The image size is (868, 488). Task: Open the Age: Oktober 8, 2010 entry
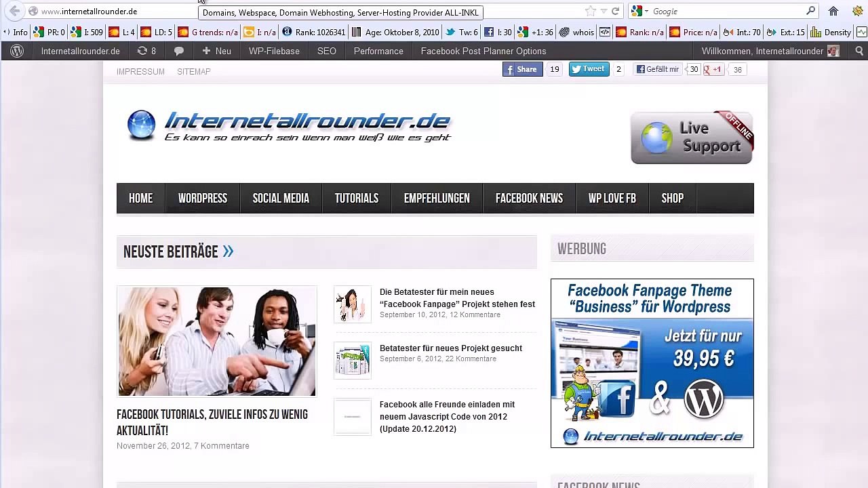click(x=395, y=32)
